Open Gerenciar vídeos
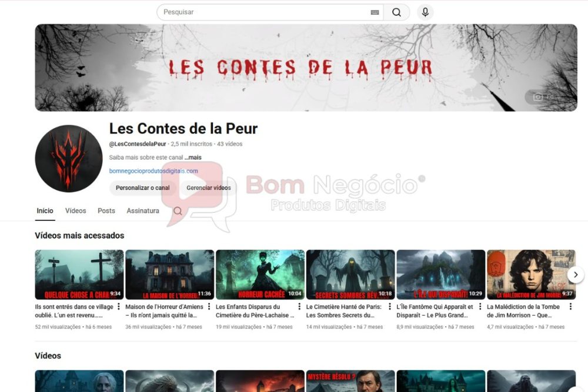 [x=209, y=188]
